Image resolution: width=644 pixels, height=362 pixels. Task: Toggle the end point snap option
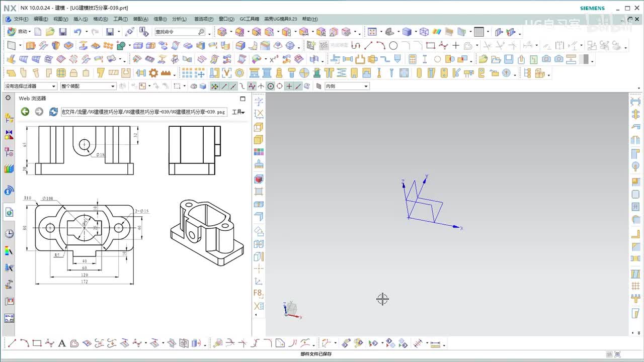click(224, 86)
